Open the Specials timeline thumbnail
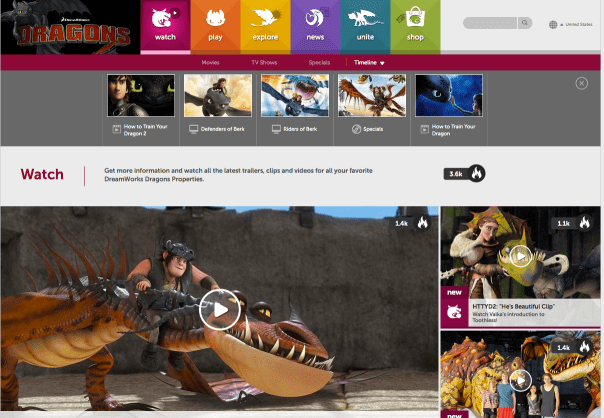604x418 pixels. pos(372,96)
